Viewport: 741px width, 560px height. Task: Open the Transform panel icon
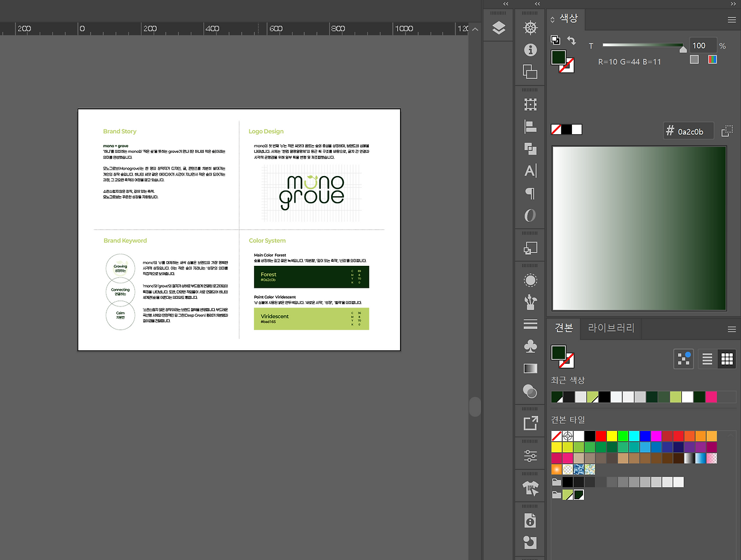click(x=530, y=104)
